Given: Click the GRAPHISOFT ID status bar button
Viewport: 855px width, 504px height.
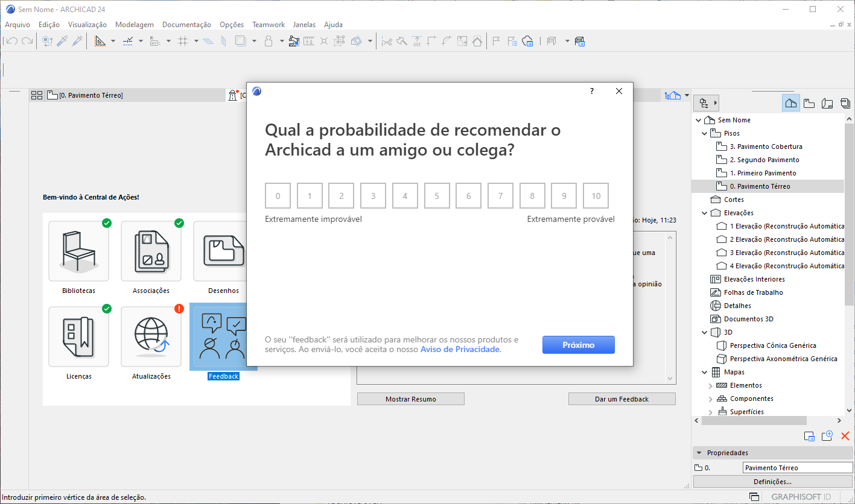Looking at the screenshot, I should click(x=801, y=497).
